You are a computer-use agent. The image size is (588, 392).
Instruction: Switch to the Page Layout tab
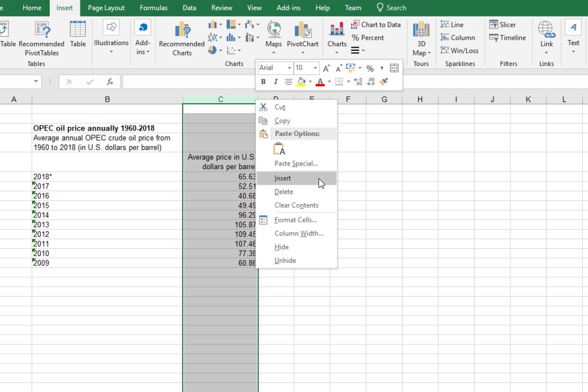106,8
